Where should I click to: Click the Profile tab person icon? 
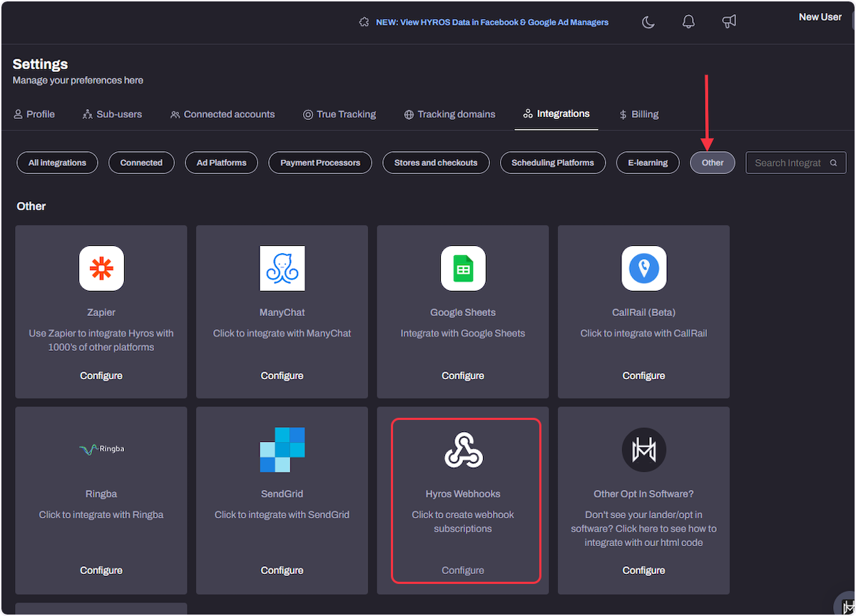coord(18,114)
